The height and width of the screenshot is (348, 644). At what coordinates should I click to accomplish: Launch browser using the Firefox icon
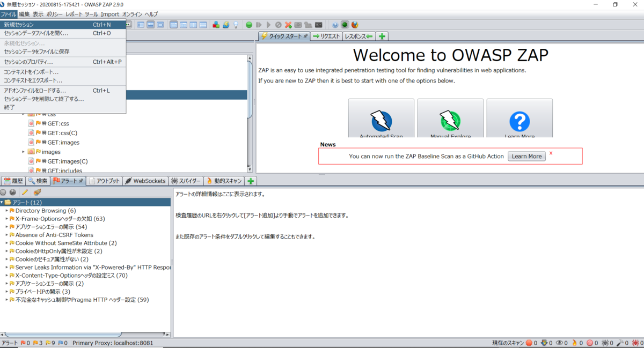[x=355, y=25]
